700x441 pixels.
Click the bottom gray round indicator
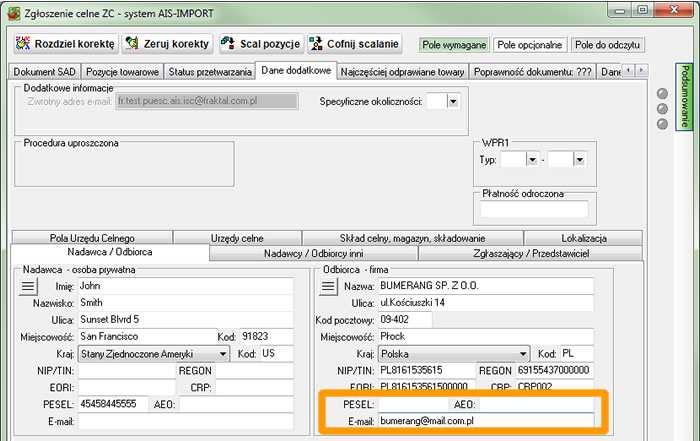(662, 124)
